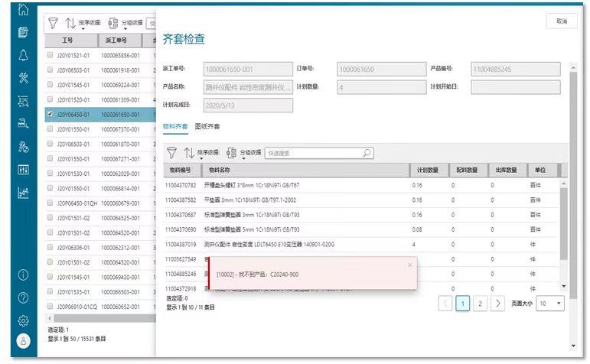Image resolution: width=590 pixels, height=364 pixels.
Task: Click the help question mark icon
Action: tap(23, 297)
